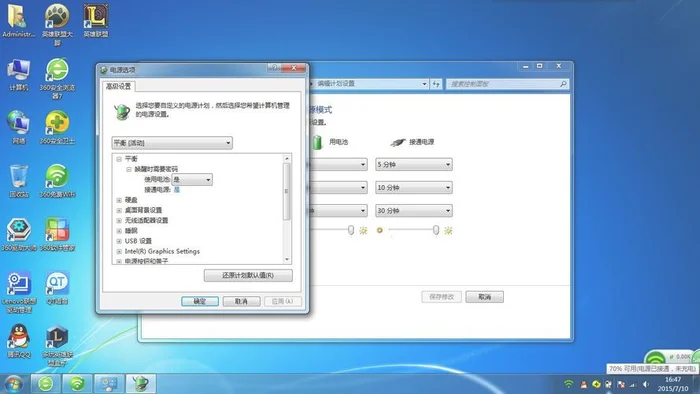Screen dimensions: 700x394
Task: Click 取消 in the 编辑计划设置 window
Action: coord(484,297)
